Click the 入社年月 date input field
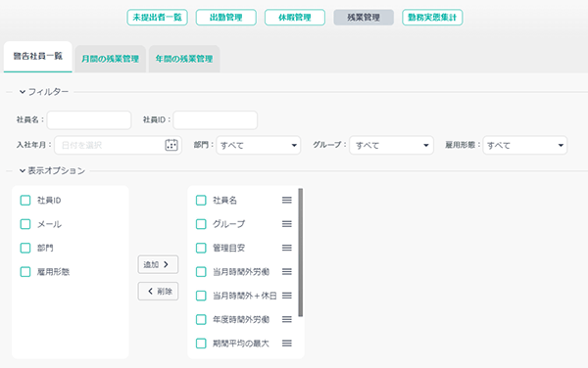 point(119,145)
